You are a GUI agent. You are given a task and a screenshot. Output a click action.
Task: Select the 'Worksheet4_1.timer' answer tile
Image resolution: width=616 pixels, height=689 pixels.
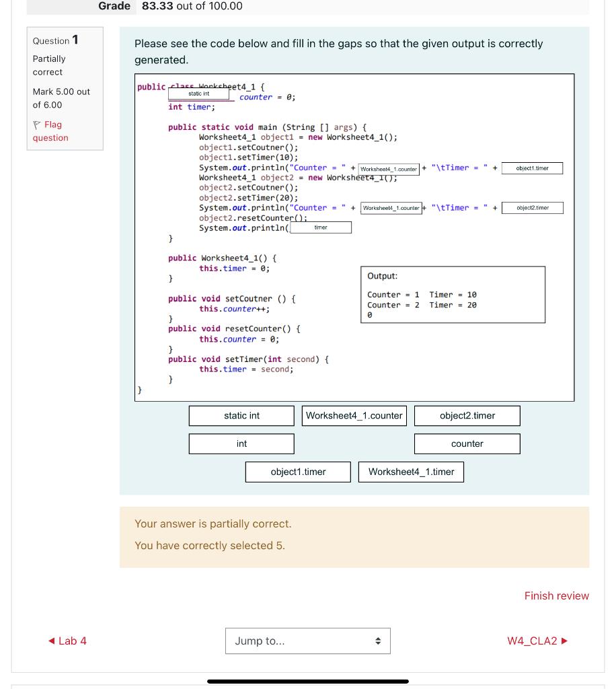tap(411, 472)
